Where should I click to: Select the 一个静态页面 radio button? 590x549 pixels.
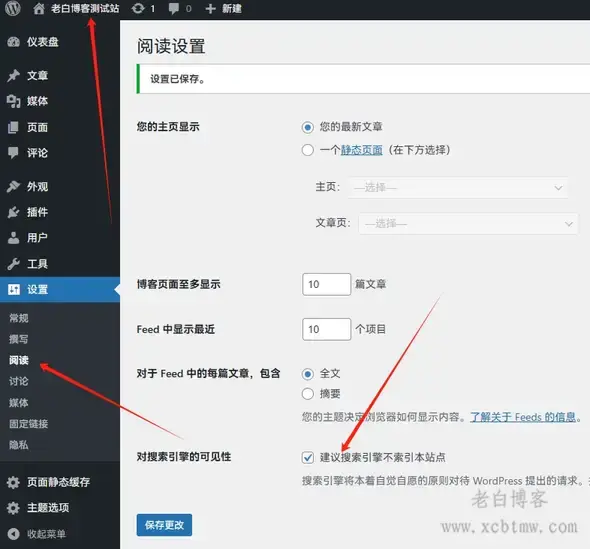(x=307, y=150)
